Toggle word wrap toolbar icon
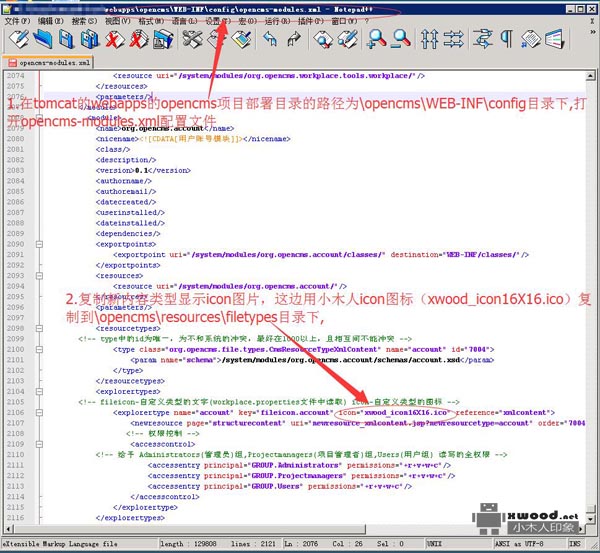This screenshot has height=553, width=600. click(483, 39)
